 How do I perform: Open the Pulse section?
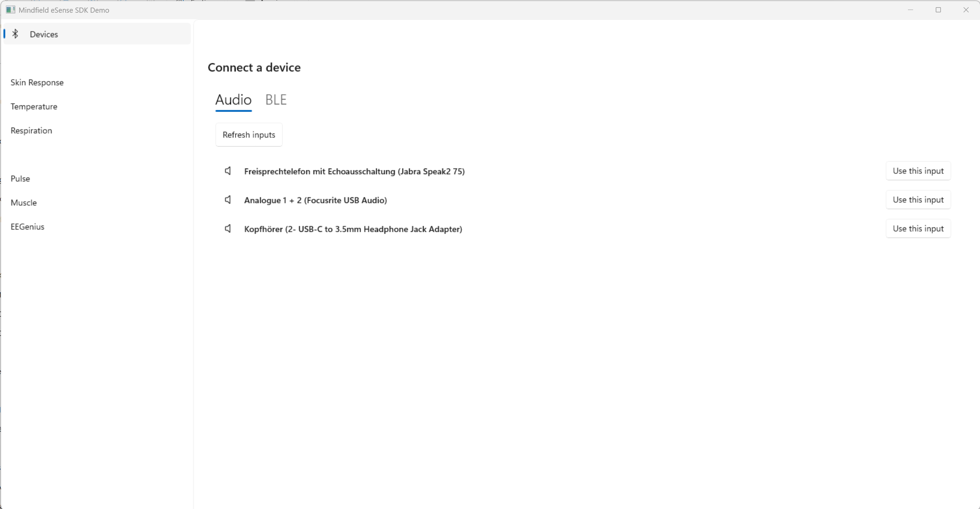[20, 179]
